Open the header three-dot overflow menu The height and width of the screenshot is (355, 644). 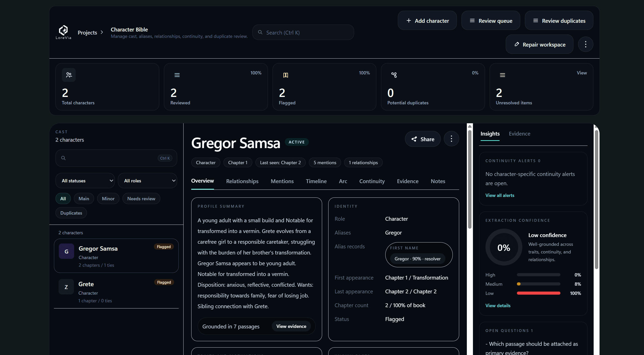coord(585,44)
